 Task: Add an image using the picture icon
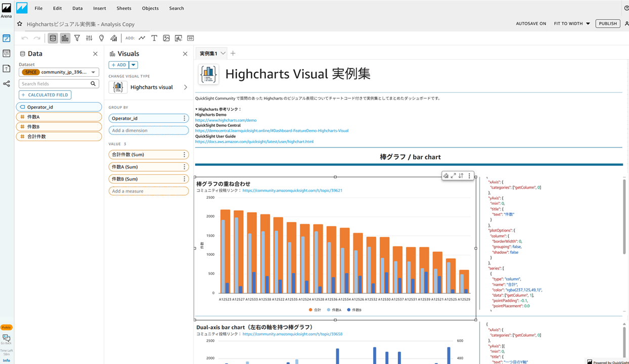point(166,38)
